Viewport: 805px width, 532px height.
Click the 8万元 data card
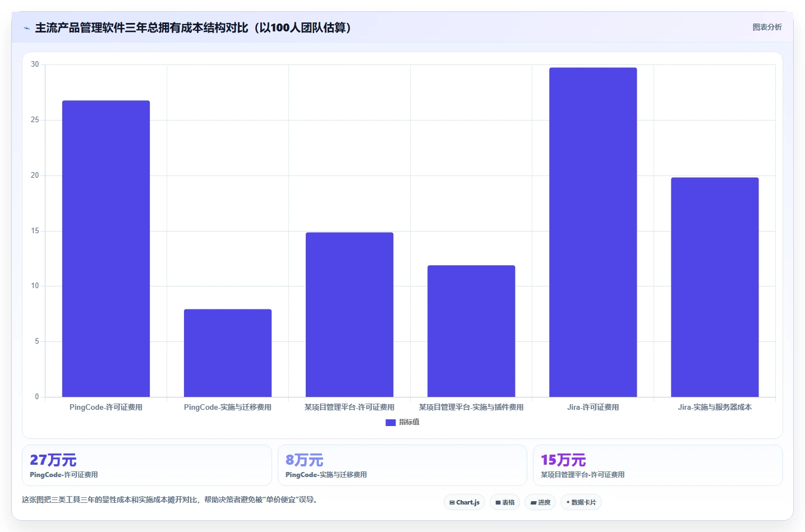pos(402,465)
